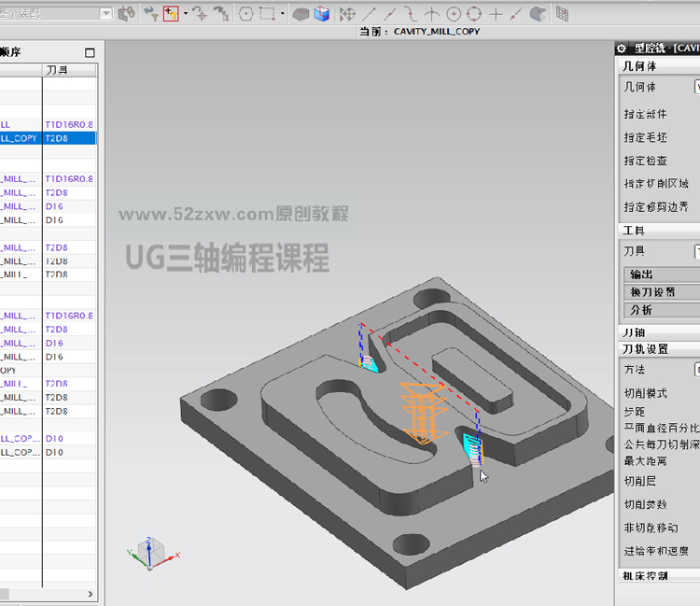Expand the 输出 group bar

point(662,275)
